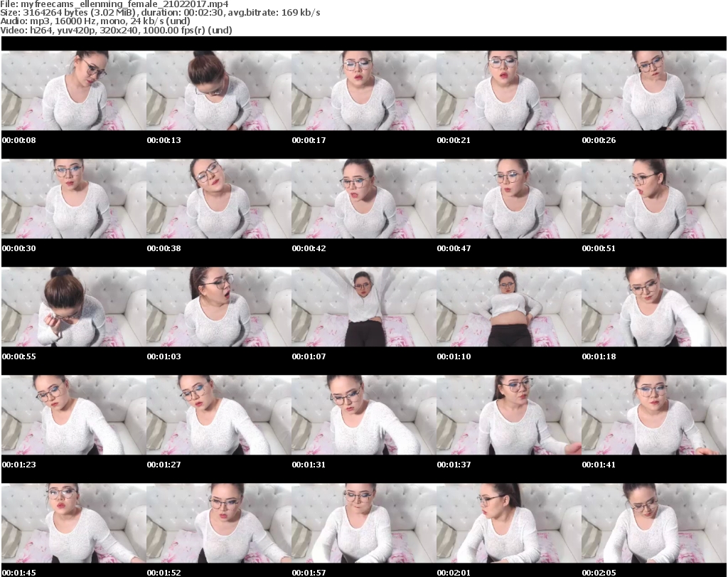Click the thumbnail at 00:00:30

coord(74,198)
